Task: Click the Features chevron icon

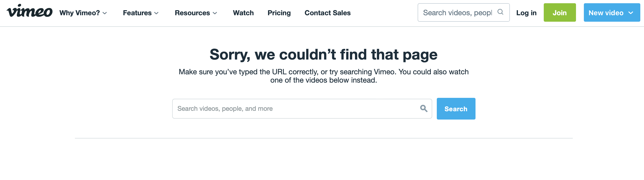Action: (x=157, y=13)
